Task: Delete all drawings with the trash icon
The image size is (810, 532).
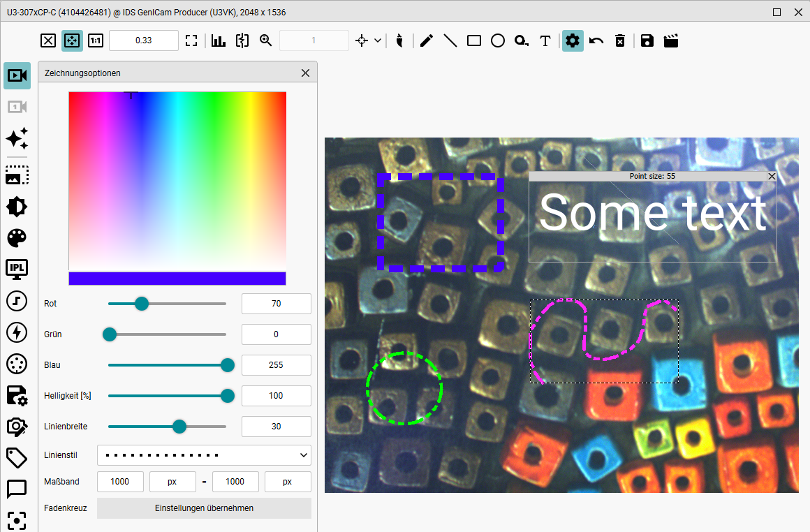Action: (620, 40)
